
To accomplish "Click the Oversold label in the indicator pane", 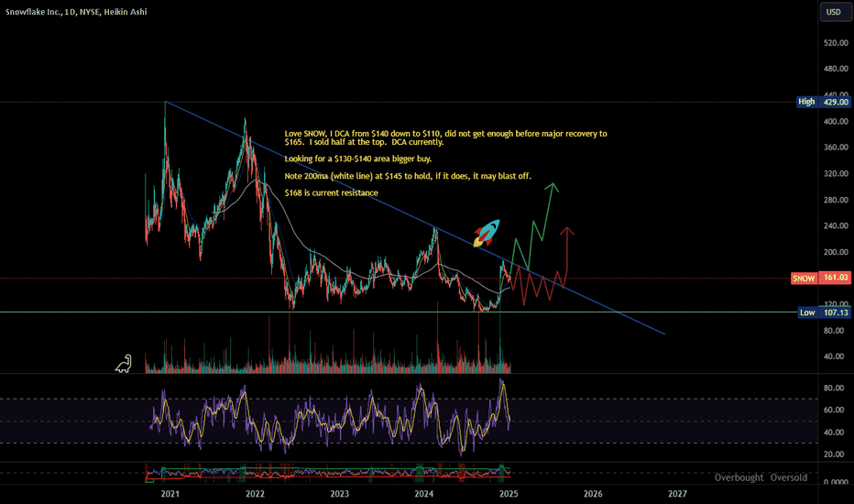I will tap(789, 477).
